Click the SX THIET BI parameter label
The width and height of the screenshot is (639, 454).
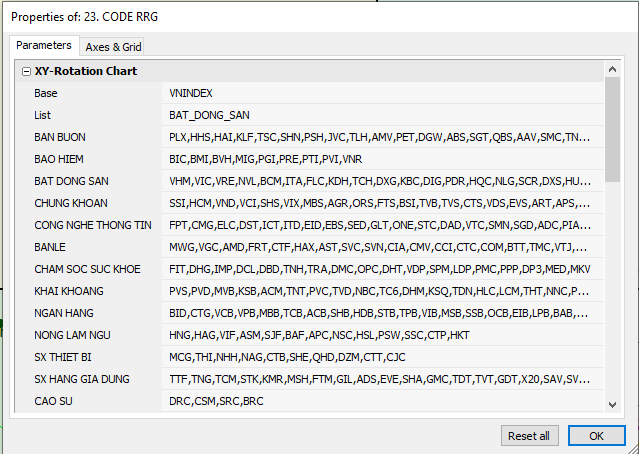click(x=63, y=357)
